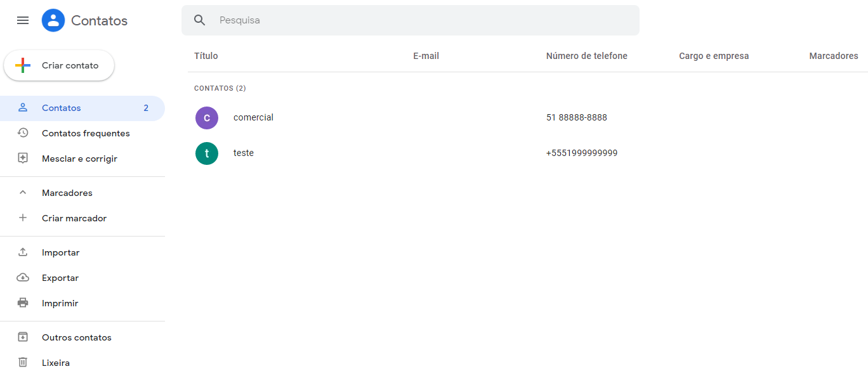Image resolution: width=868 pixels, height=390 pixels.
Task: Click the blue Contatos app logo
Action: click(53, 20)
